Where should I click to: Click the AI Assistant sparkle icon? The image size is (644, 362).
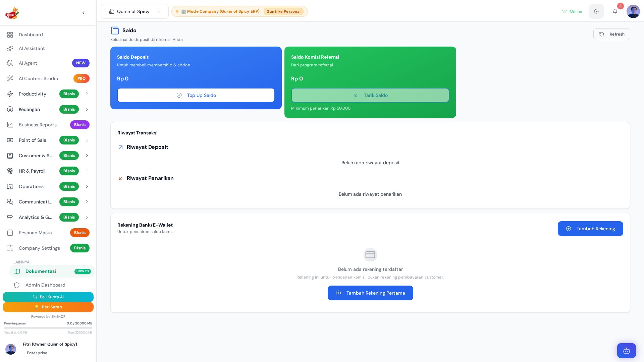coord(10,49)
